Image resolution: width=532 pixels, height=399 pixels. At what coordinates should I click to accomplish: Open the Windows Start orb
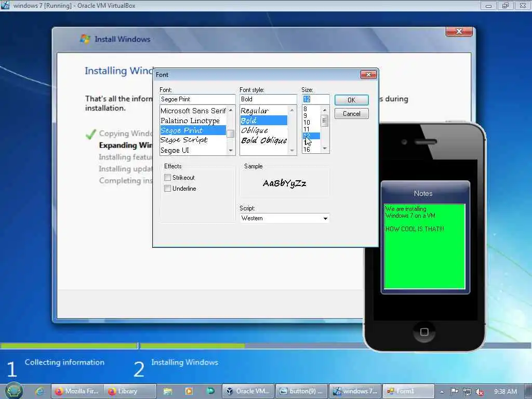pos(14,391)
